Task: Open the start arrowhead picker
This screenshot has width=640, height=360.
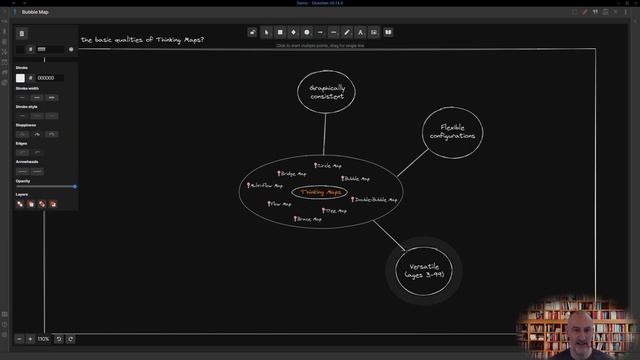Action: click(x=22, y=171)
